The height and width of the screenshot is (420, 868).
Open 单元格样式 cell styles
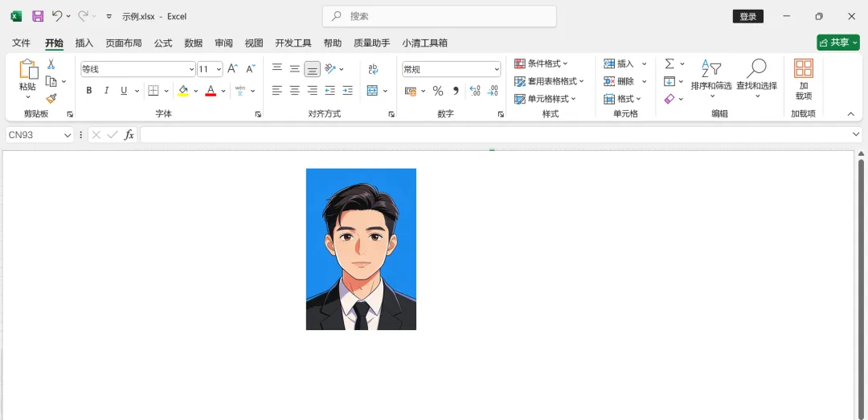pos(545,99)
